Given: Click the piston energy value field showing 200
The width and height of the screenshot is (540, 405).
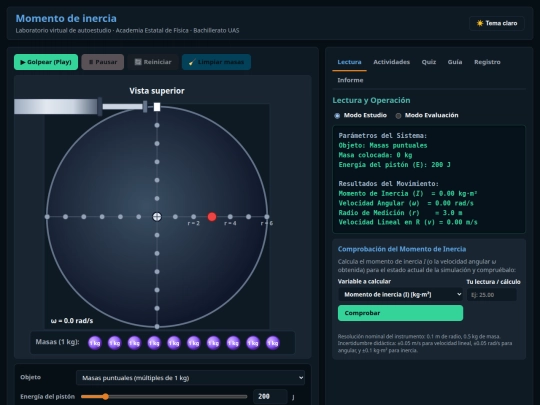Looking at the screenshot, I should [x=270, y=397].
